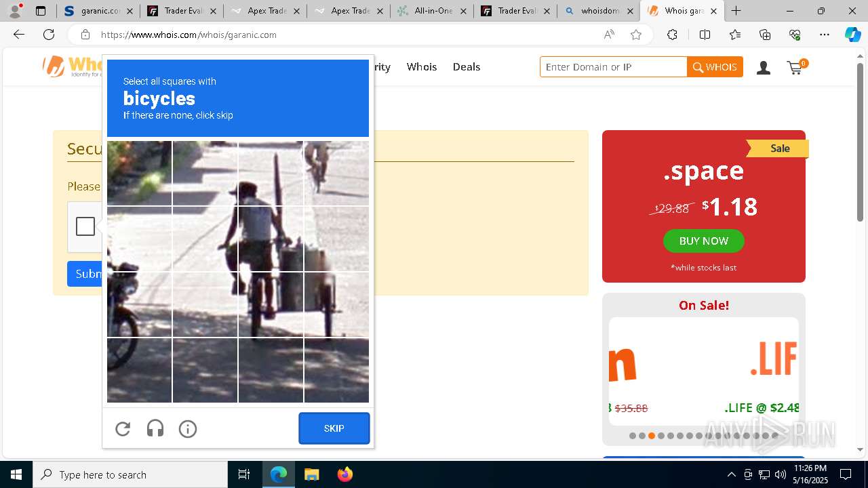The width and height of the screenshot is (868, 488).
Task: Go back to previous page
Action: (x=19, y=35)
